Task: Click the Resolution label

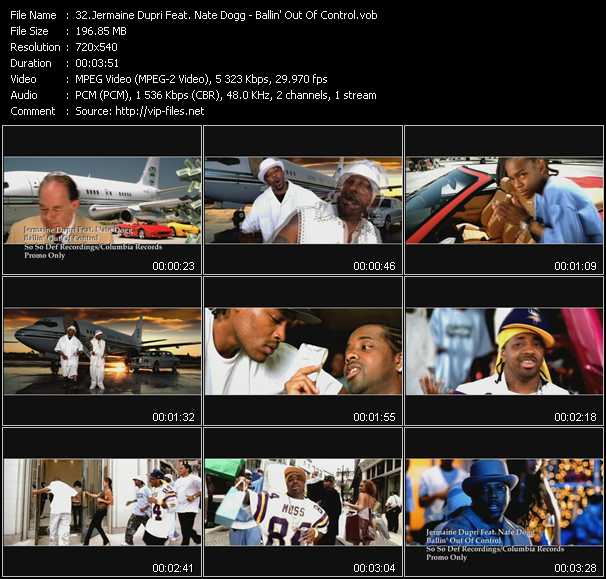Action: click(x=35, y=47)
